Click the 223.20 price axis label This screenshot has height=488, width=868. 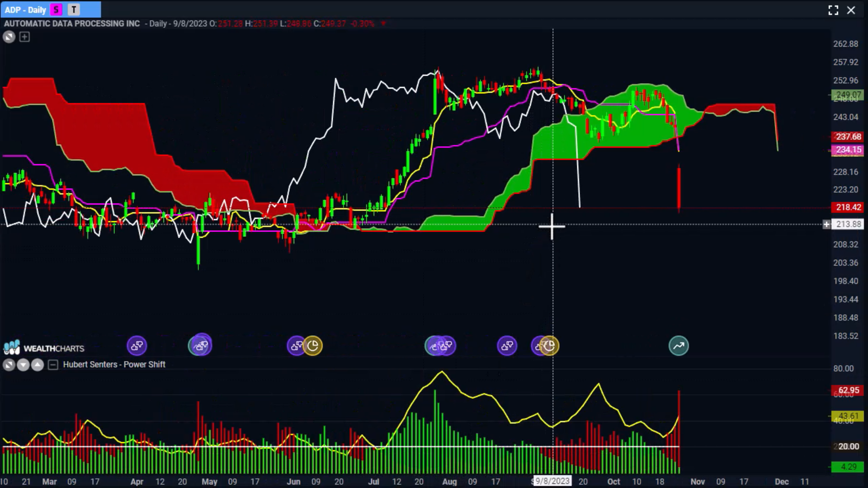845,190
